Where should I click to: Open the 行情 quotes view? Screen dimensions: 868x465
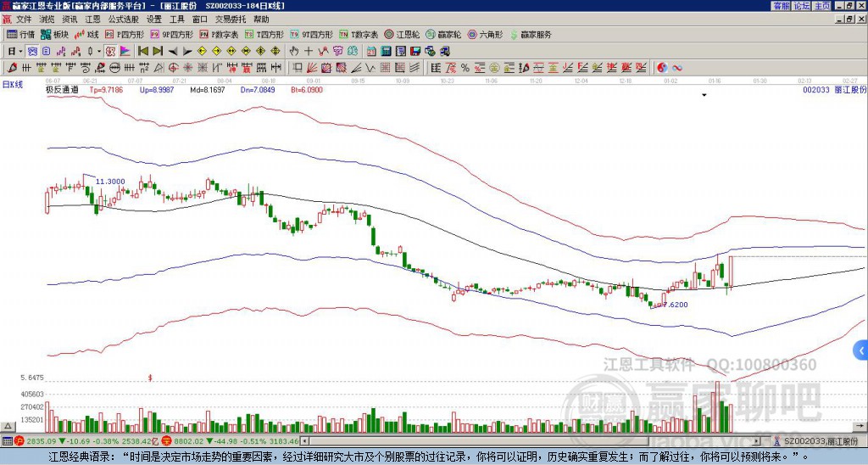(21, 34)
